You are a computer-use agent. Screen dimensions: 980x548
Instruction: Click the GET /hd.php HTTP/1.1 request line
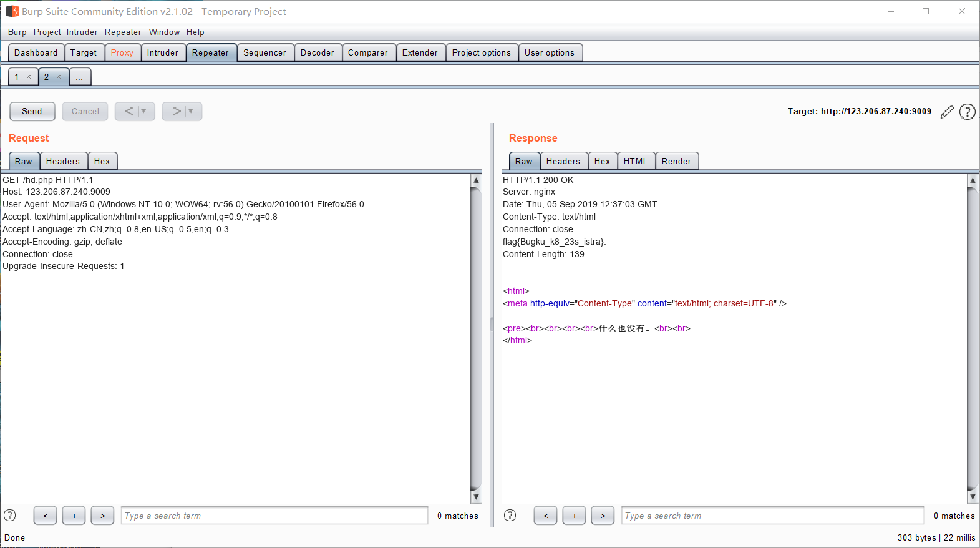tap(47, 180)
